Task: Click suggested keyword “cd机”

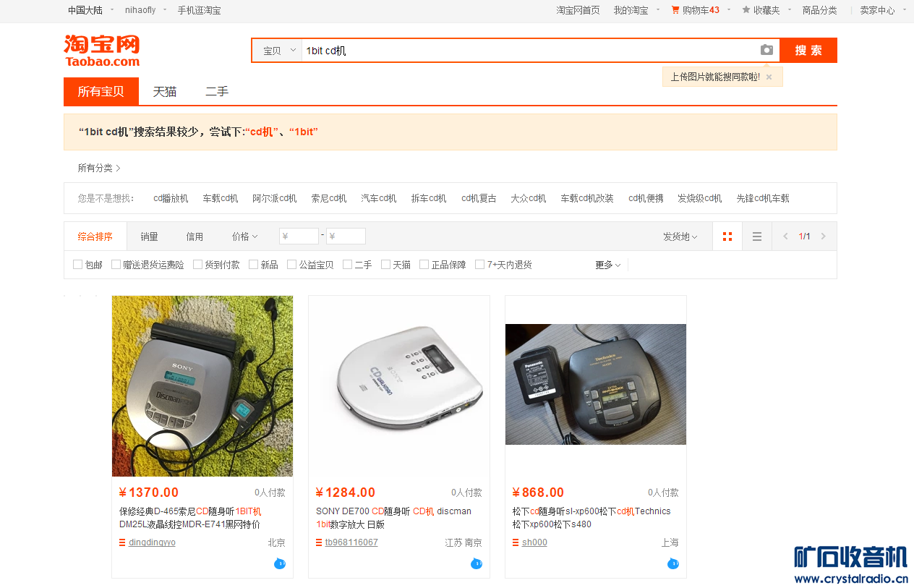Action: tap(261, 132)
